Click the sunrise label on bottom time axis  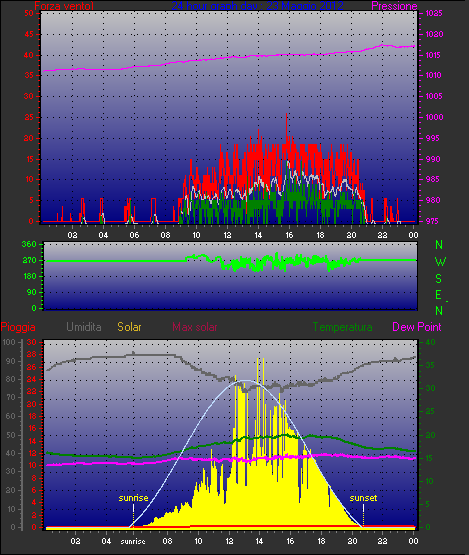[133, 542]
